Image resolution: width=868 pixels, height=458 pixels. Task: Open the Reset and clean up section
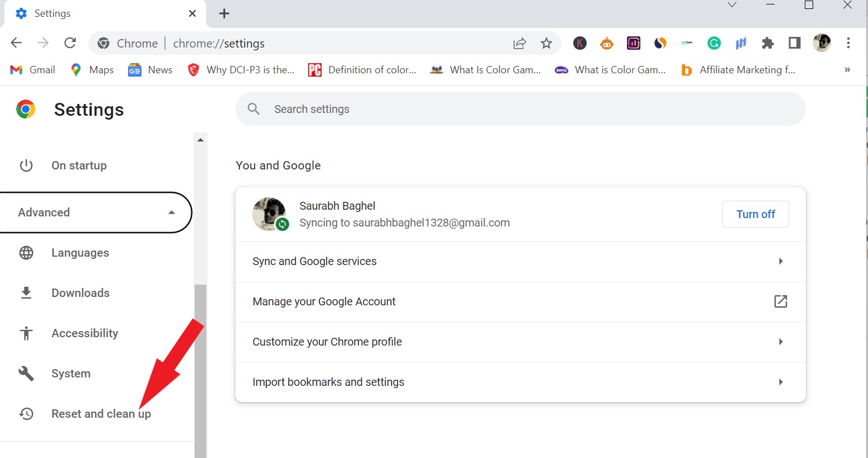[x=101, y=414]
